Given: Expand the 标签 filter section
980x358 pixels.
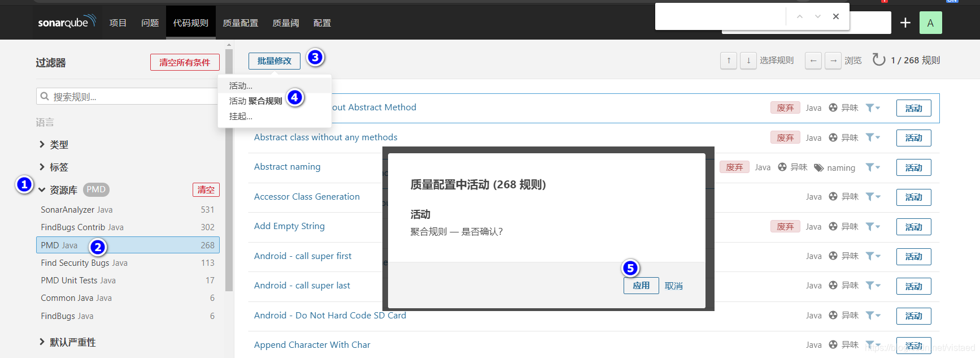Looking at the screenshot, I should click(54, 167).
